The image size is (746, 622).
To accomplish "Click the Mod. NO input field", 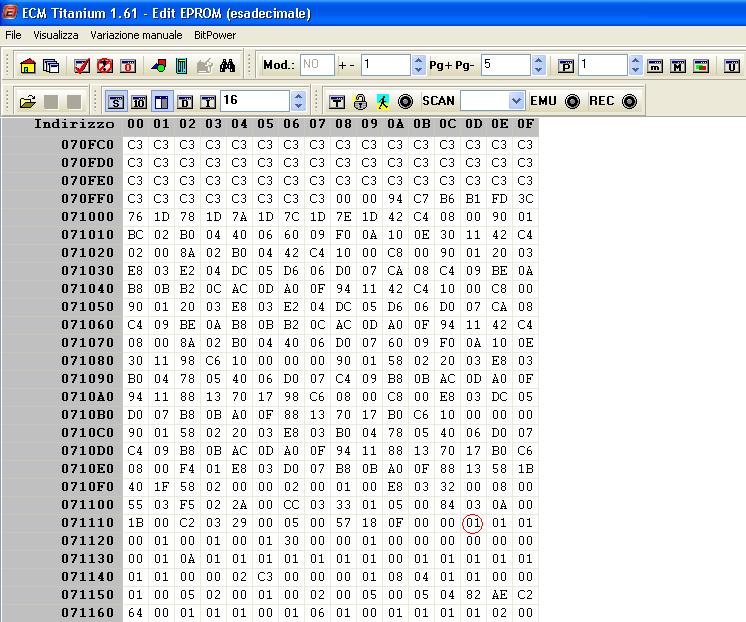I will [317, 65].
